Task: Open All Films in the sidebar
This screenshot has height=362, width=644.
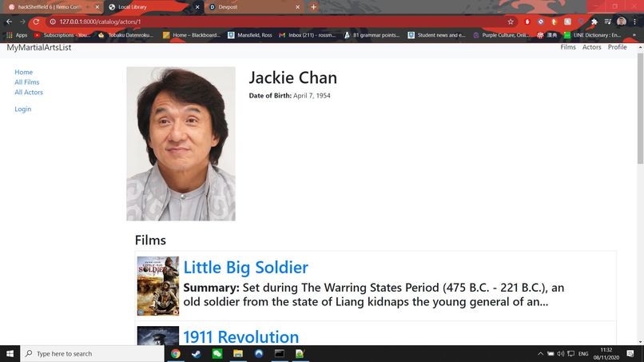Action: click(26, 82)
